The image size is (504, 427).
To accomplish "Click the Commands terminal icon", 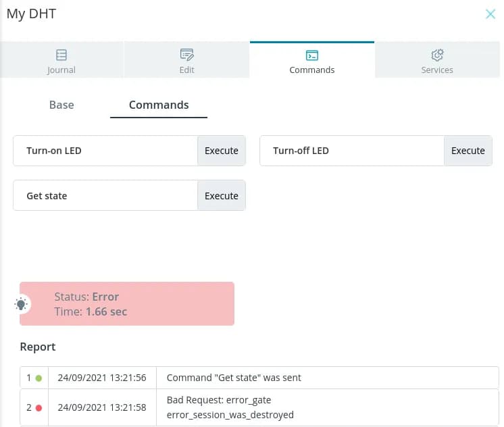I will (311, 55).
